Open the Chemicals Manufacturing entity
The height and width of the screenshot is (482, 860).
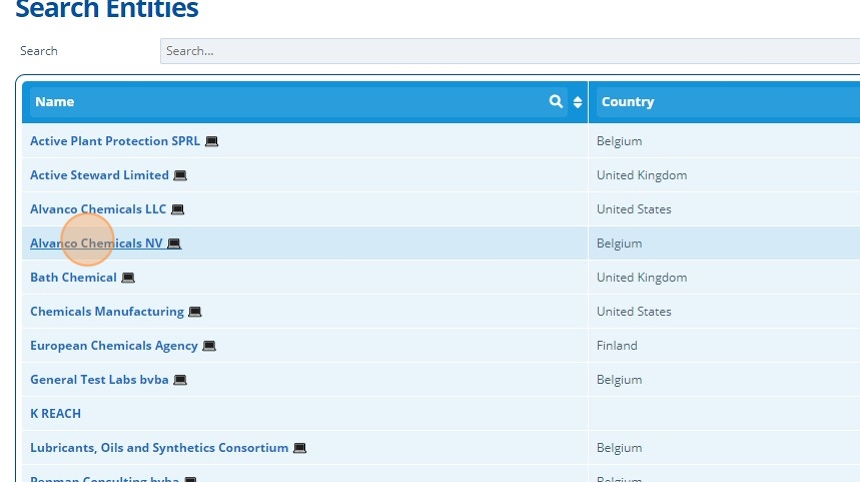tap(107, 311)
